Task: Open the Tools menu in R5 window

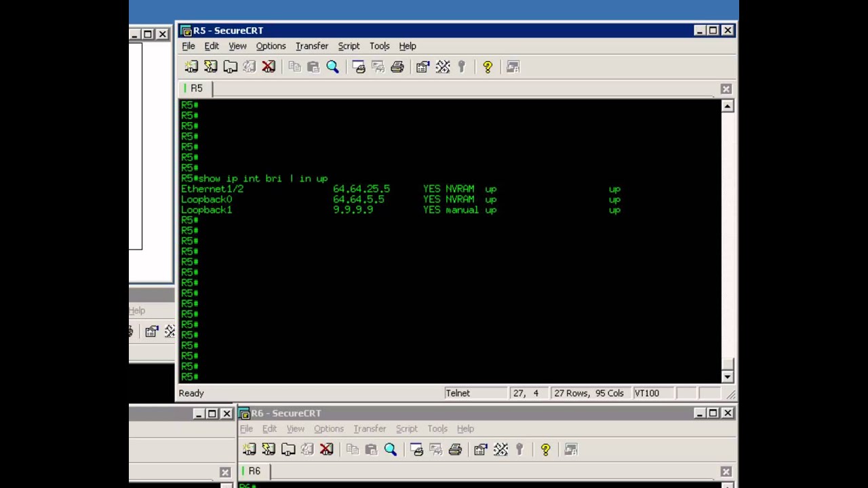Action: point(380,46)
